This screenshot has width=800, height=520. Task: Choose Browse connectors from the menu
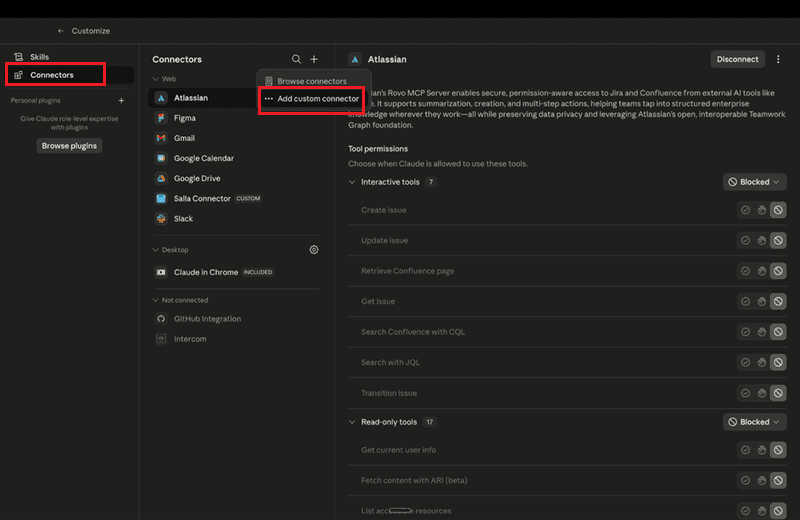coord(312,81)
